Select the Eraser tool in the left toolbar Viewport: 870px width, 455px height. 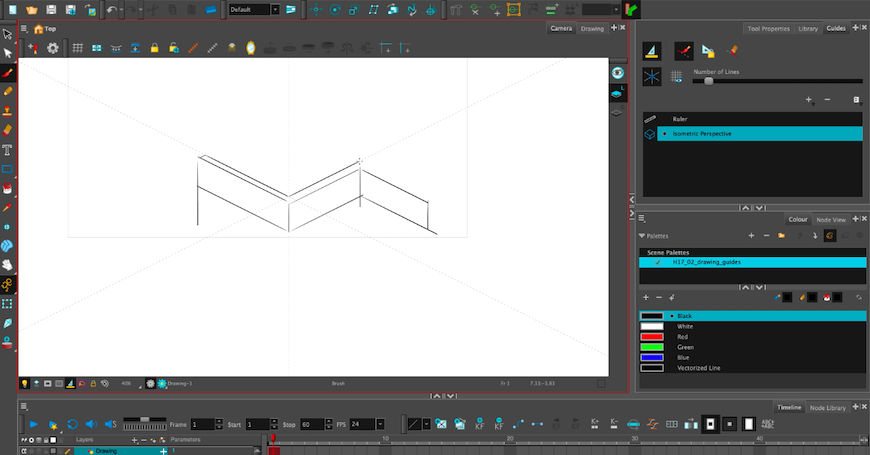pos(7,130)
